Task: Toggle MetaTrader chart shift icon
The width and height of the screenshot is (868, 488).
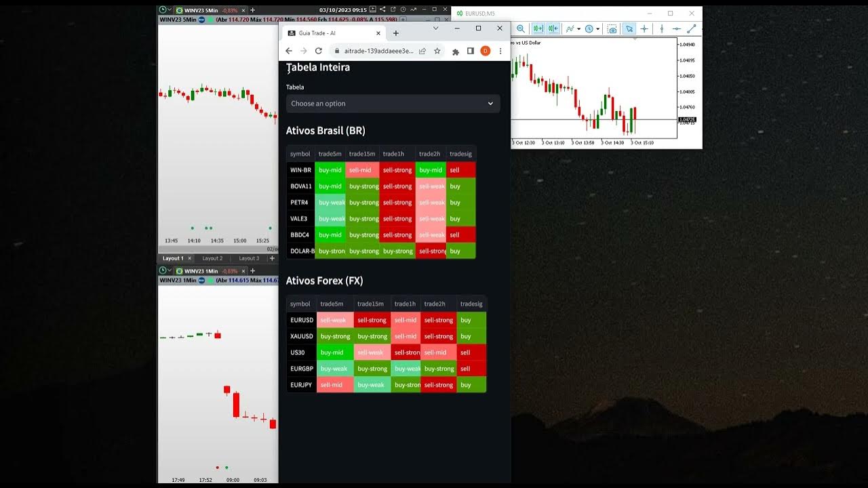Action: (x=553, y=28)
